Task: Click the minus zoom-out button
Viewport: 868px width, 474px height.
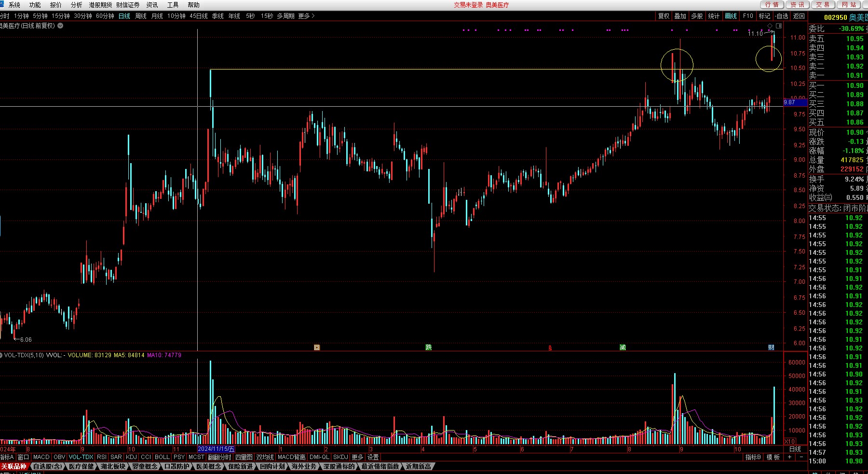Action: click(x=801, y=457)
